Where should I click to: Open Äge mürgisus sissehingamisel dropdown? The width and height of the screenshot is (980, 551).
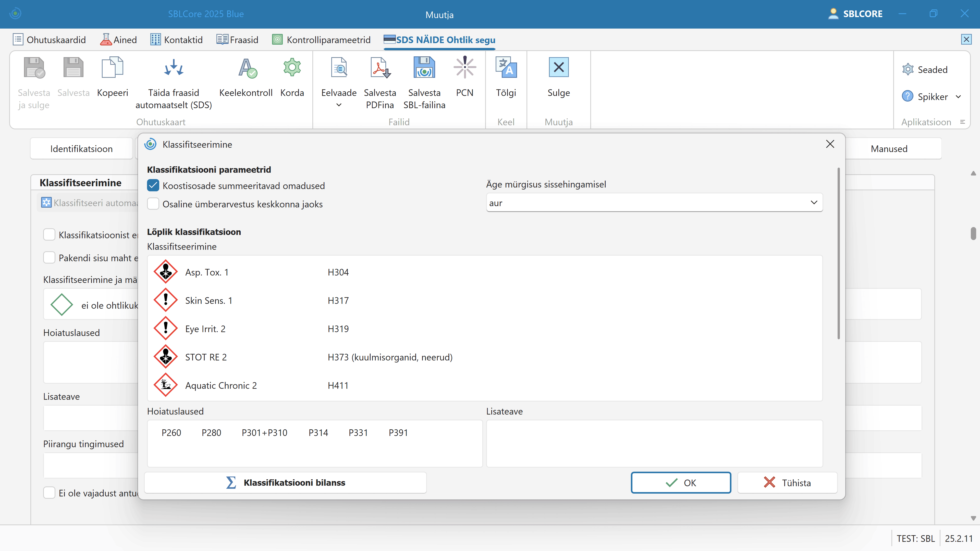pos(813,203)
